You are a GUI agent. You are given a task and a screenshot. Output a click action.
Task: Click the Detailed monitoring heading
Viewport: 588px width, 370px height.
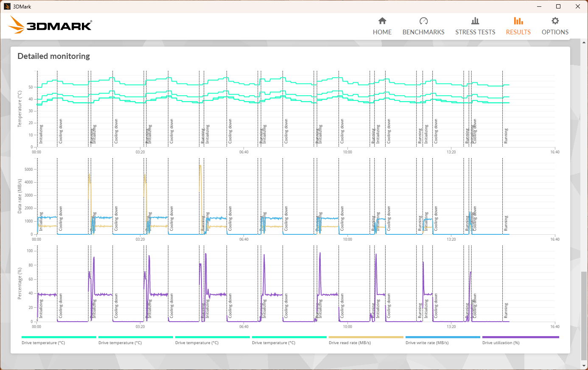(54, 56)
